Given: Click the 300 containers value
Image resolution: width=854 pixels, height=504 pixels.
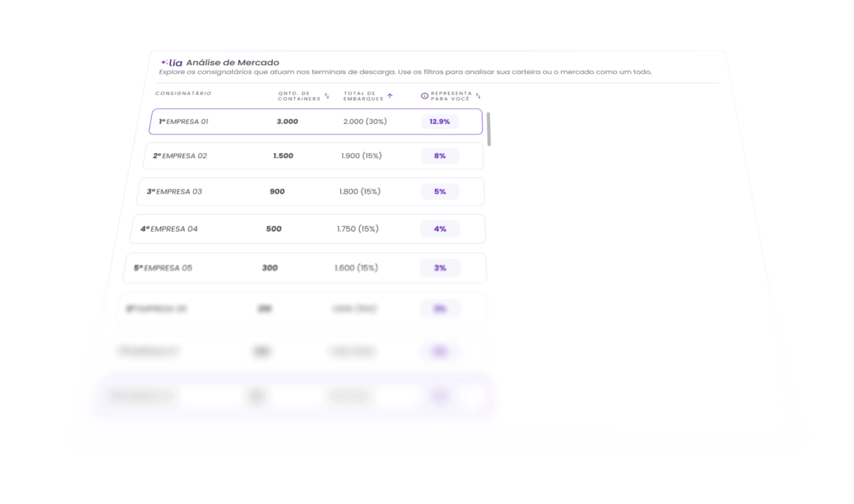Looking at the screenshot, I should click(x=269, y=268).
